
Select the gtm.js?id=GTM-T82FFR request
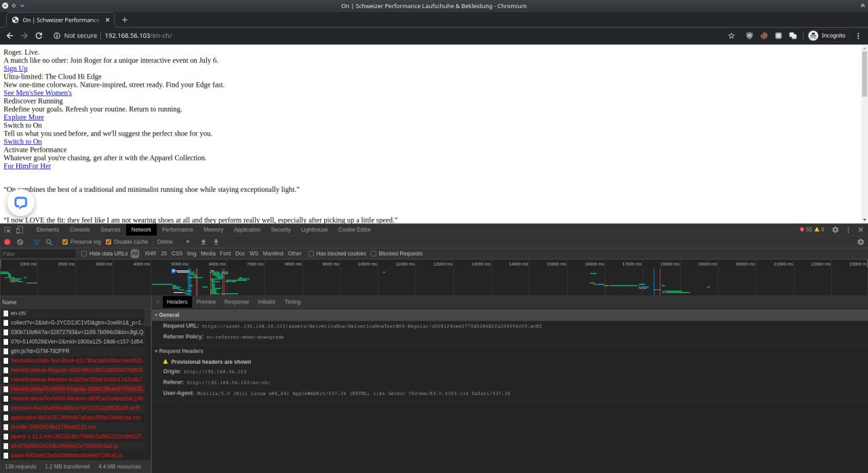pos(76,351)
